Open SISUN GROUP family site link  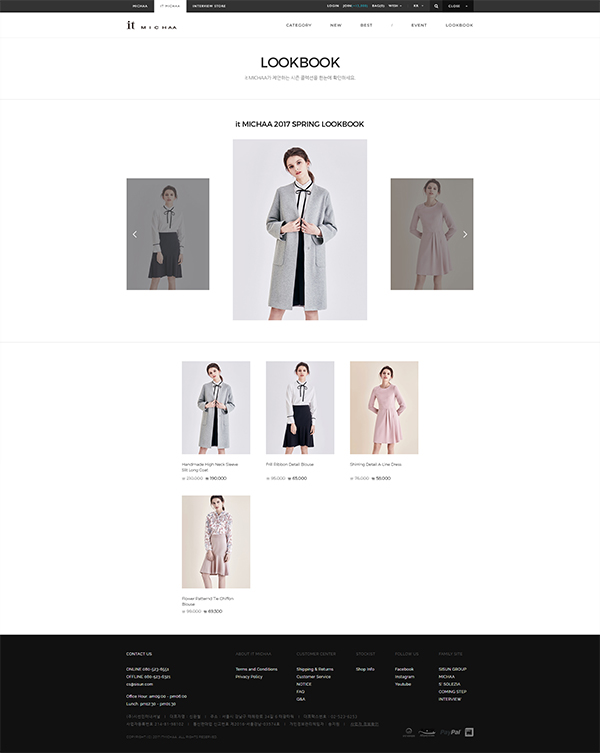tap(453, 669)
